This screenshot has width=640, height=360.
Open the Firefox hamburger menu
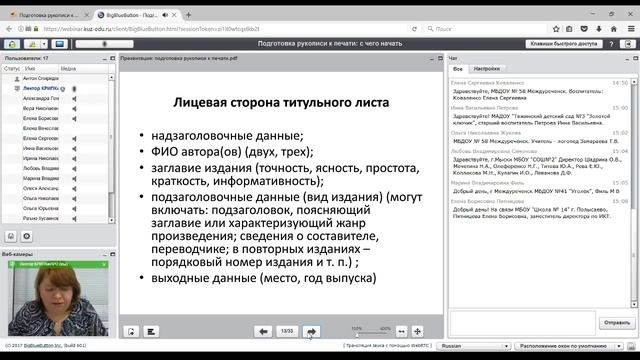(631, 29)
